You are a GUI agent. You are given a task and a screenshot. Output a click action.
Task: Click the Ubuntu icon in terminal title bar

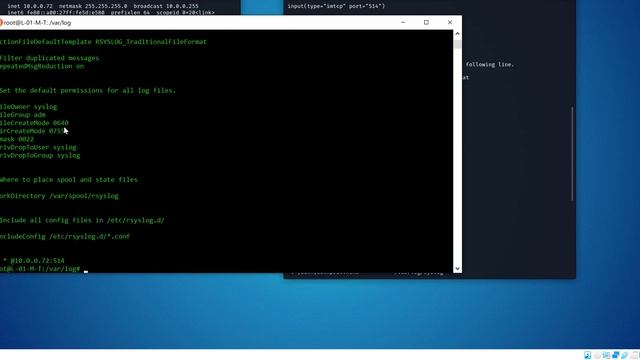point(1,22)
